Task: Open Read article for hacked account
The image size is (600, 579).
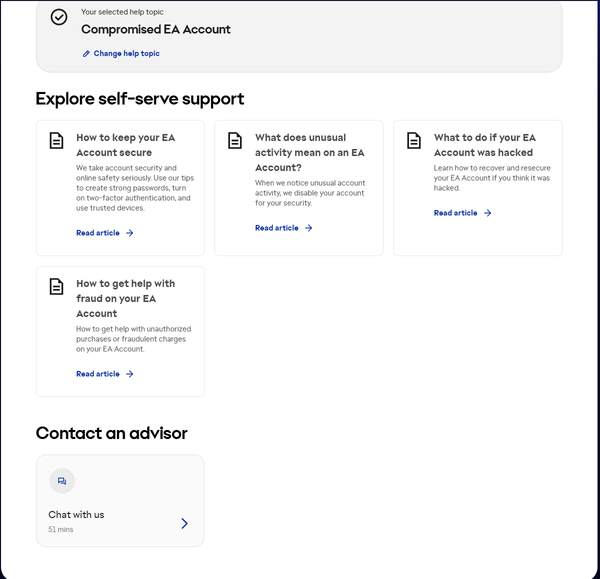Action: click(x=456, y=213)
